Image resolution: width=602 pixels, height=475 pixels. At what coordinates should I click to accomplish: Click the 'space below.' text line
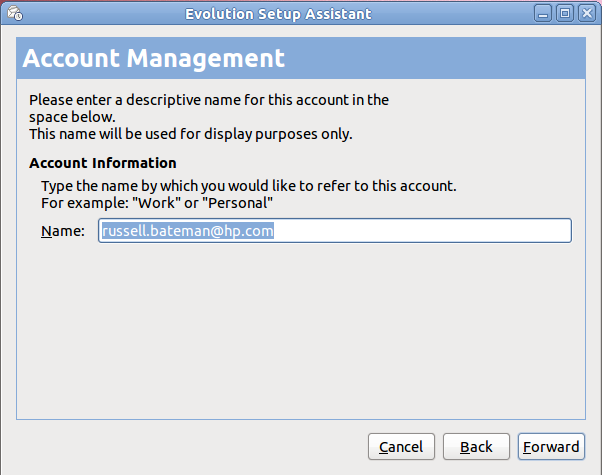pos(72,117)
